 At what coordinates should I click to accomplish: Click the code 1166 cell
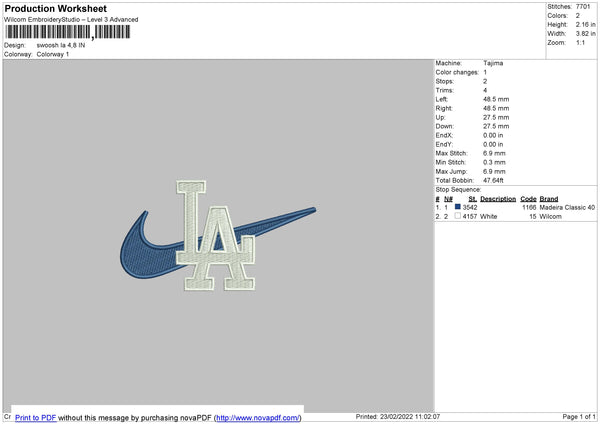[529, 207]
